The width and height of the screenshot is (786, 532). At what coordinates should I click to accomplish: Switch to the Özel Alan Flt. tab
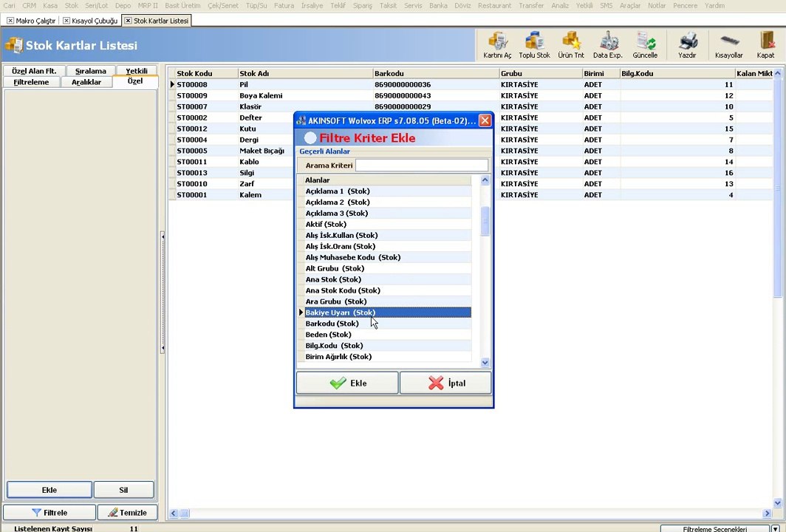(x=34, y=71)
